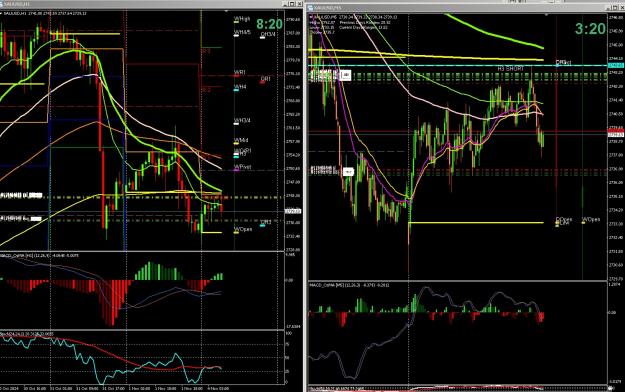Click the 3:20 candle countdown timer

coord(590,29)
